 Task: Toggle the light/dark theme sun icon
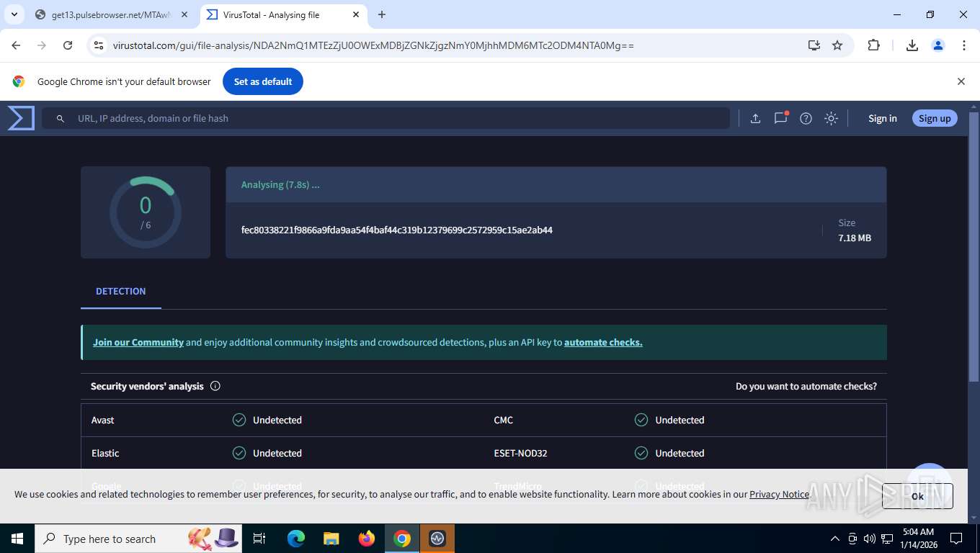[831, 119]
